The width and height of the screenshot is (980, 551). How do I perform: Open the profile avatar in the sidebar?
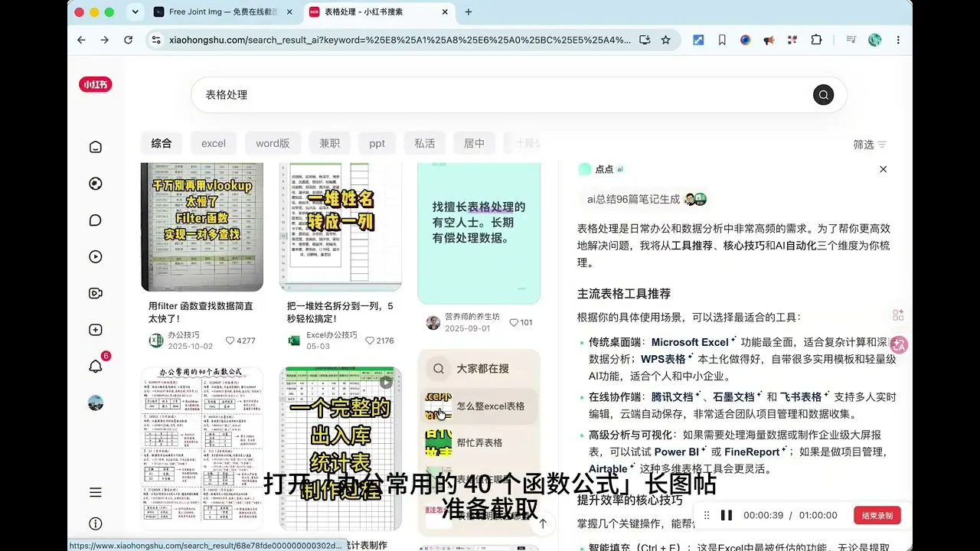(x=96, y=403)
